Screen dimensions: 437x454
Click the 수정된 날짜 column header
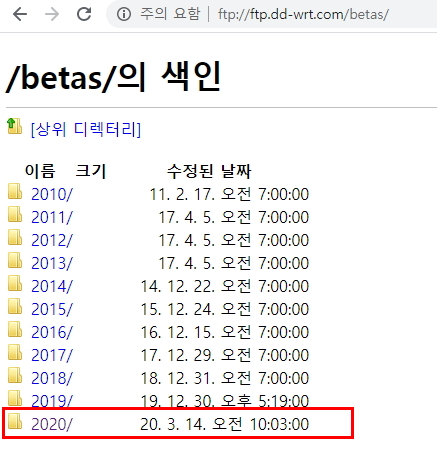click(x=209, y=171)
